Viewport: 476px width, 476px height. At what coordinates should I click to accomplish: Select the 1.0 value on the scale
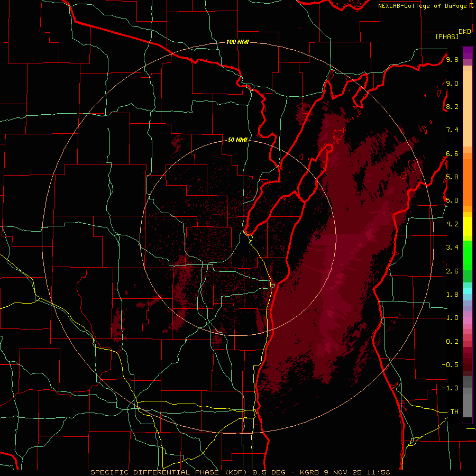(x=452, y=318)
